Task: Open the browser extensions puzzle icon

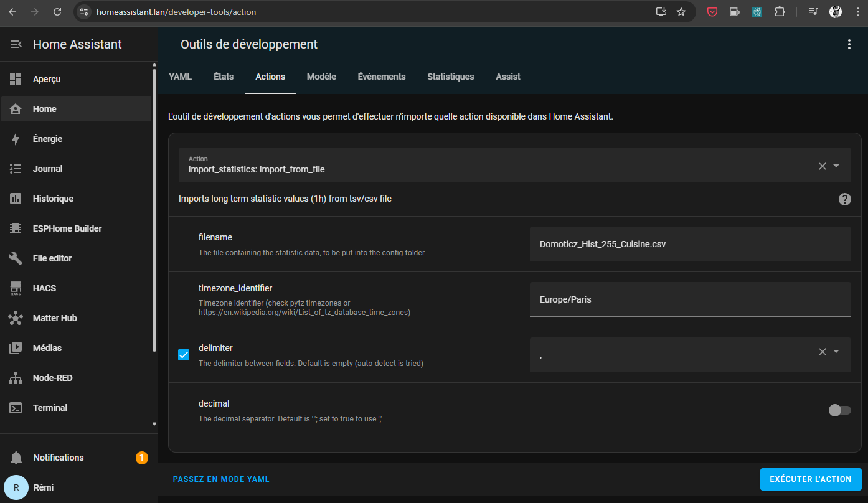Action: click(780, 12)
